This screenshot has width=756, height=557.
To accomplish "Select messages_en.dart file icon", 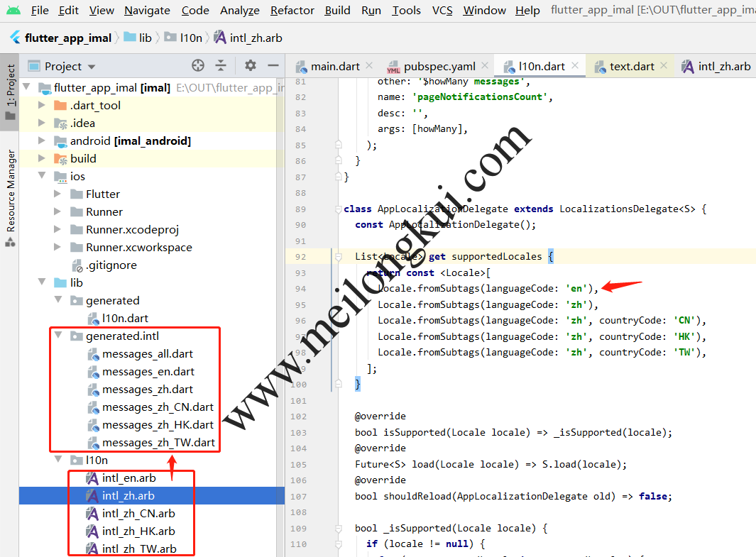I will point(94,373).
